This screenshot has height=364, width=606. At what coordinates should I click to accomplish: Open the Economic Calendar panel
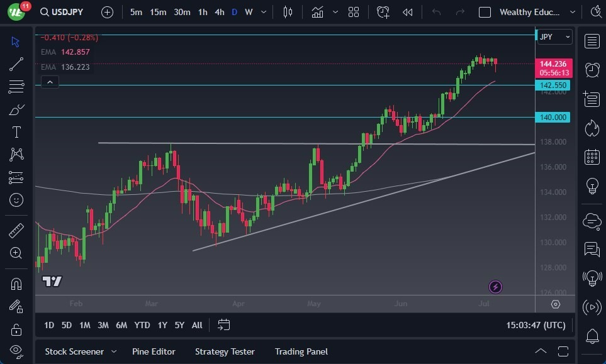coord(592,157)
